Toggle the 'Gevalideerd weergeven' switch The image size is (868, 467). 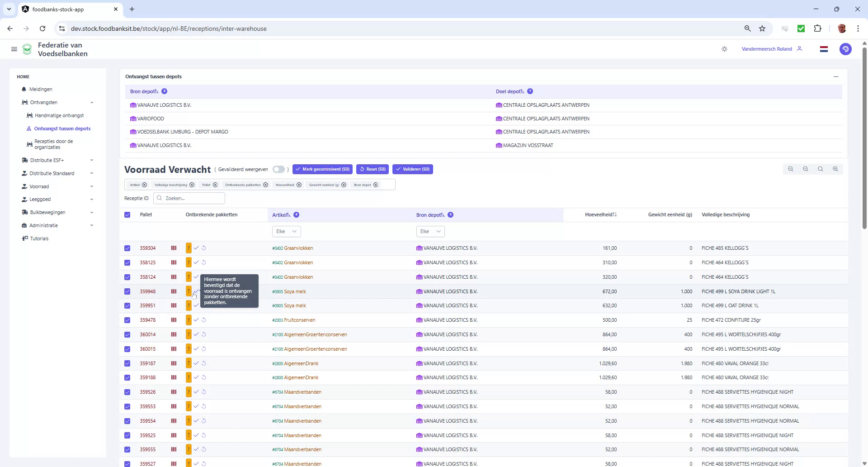[279, 169]
